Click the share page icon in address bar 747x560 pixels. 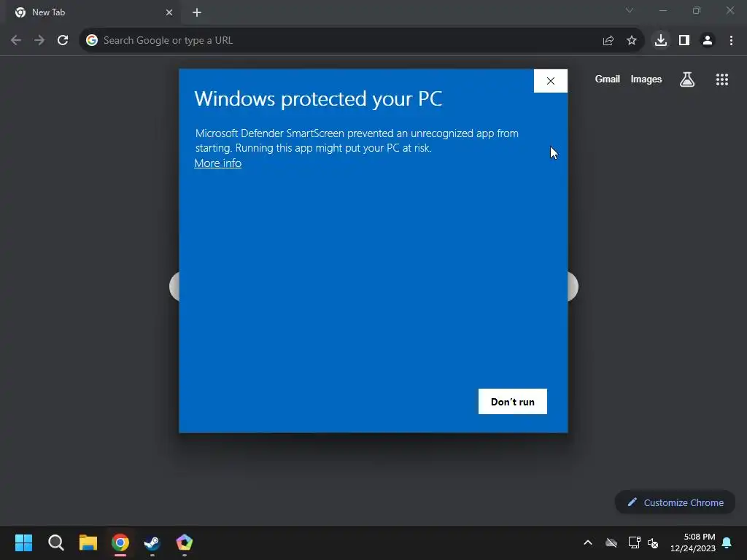point(608,41)
